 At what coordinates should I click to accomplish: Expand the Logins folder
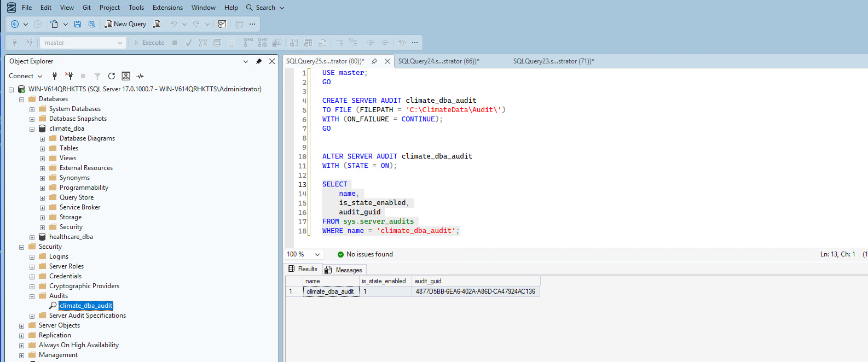click(x=32, y=257)
